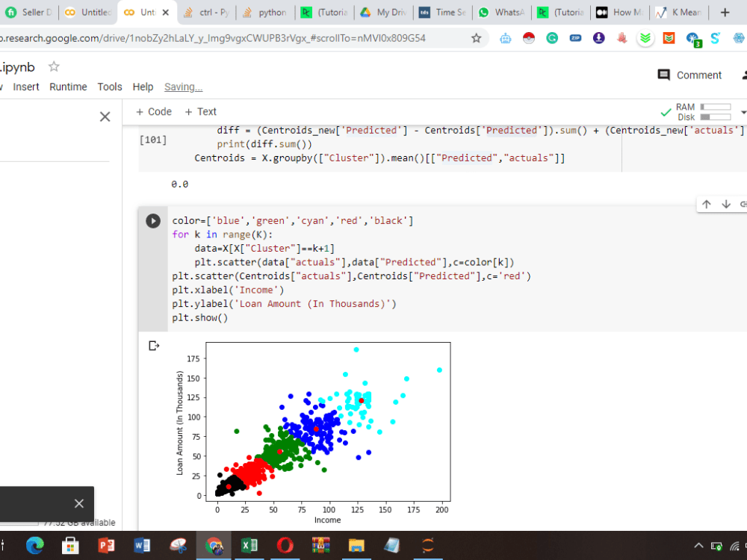Viewport: 747px width, 560px height.
Task: Open the Grammarly extension
Action: coord(551,37)
